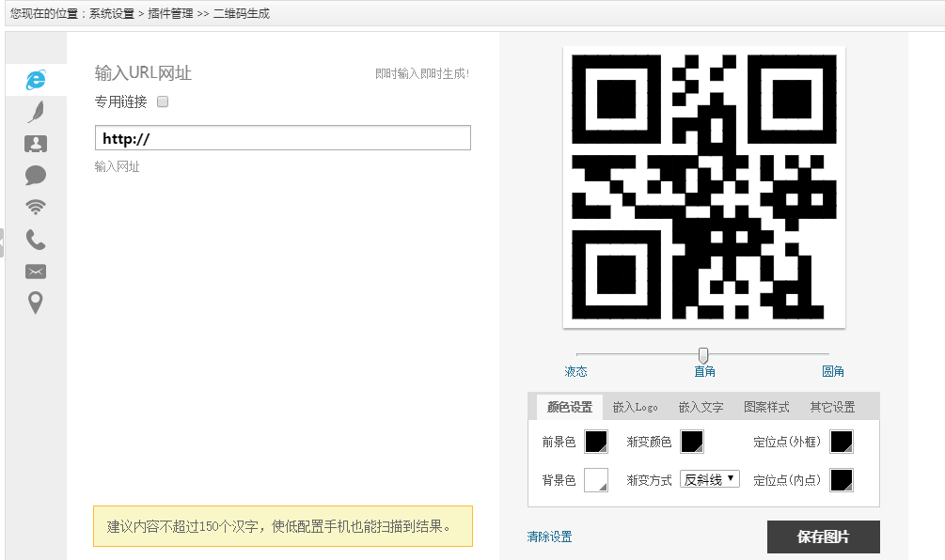Viewport: 945px width, 560px height.
Task: Switch to the 图案样式 tab
Action: (x=766, y=407)
